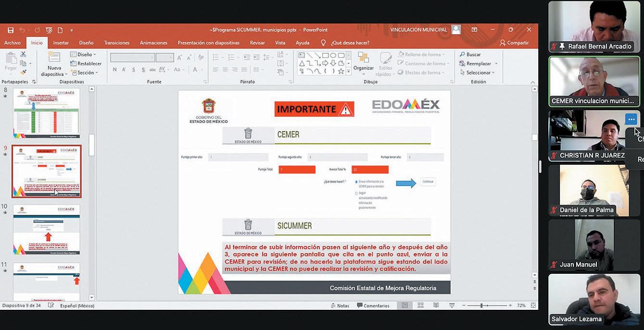The height and width of the screenshot is (330, 644).
Task: Click the fit slide to window icon
Action: [x=533, y=306]
